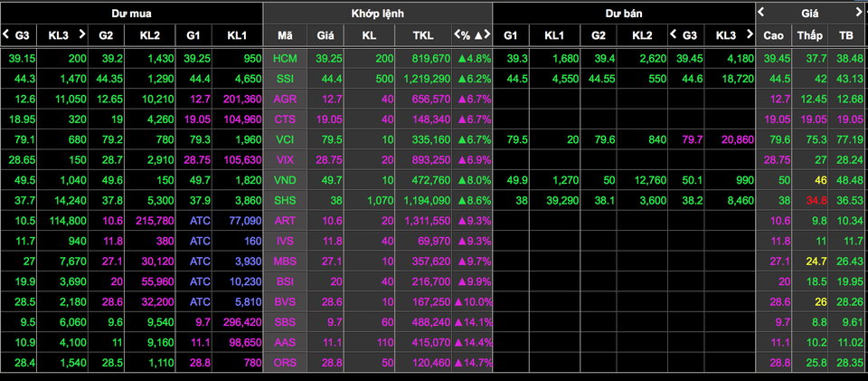
Task: Click the ATC buy price in the ART row
Action: (x=199, y=221)
